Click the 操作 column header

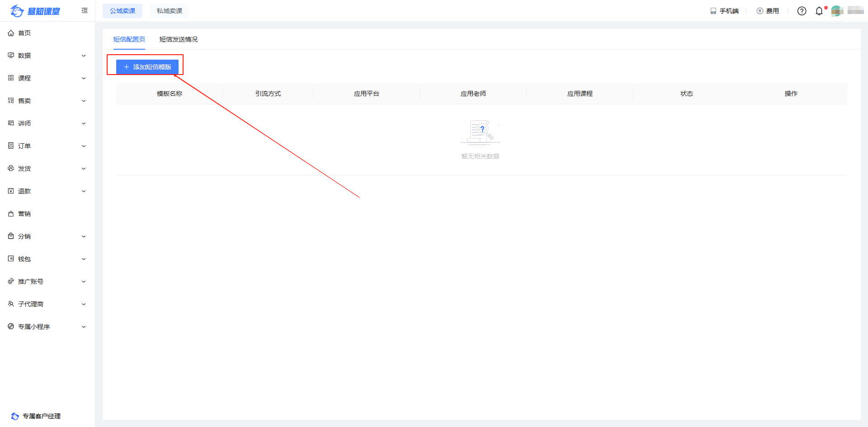(791, 94)
